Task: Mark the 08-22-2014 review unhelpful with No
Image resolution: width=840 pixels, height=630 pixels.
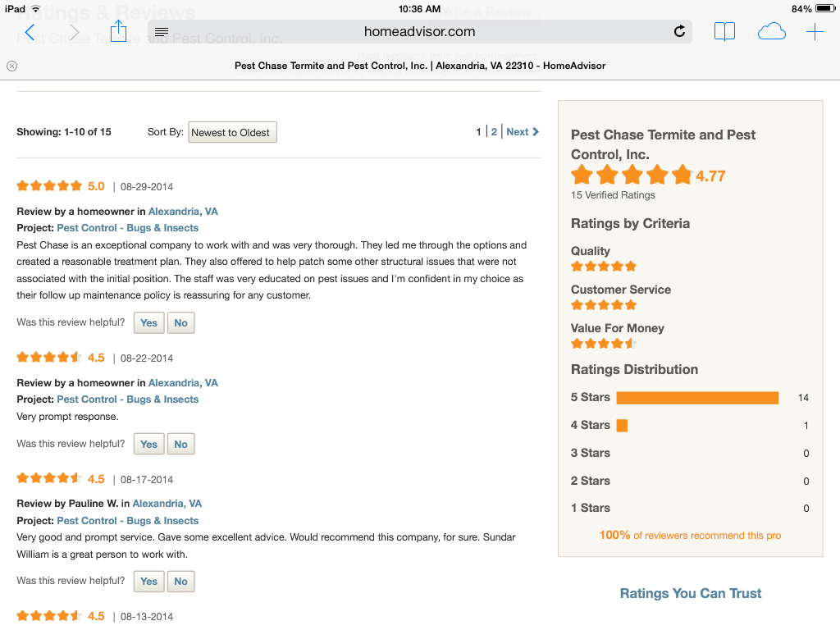Action: coord(180,444)
